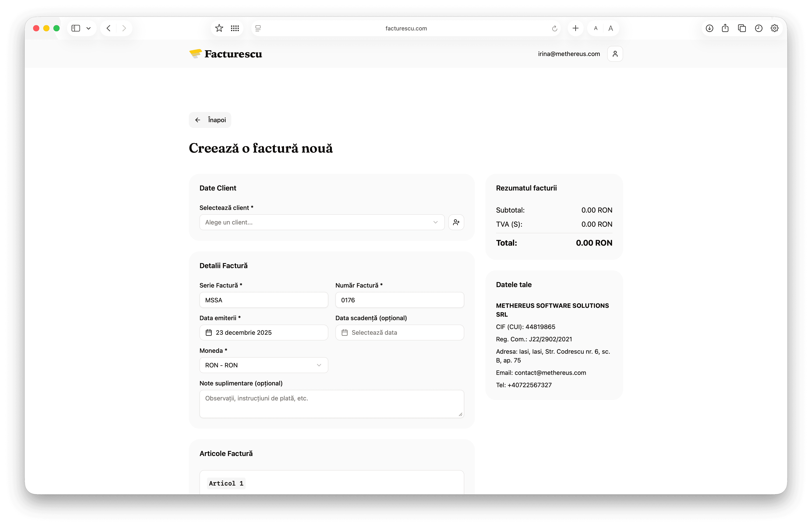
Task: Click the add new client icon
Action: [456, 222]
